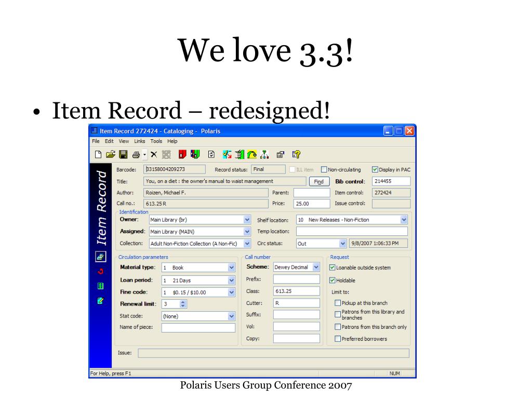Image resolution: width=532 pixels, height=399 pixels.
Task: Expand the Circ status dropdown
Action: (343, 244)
